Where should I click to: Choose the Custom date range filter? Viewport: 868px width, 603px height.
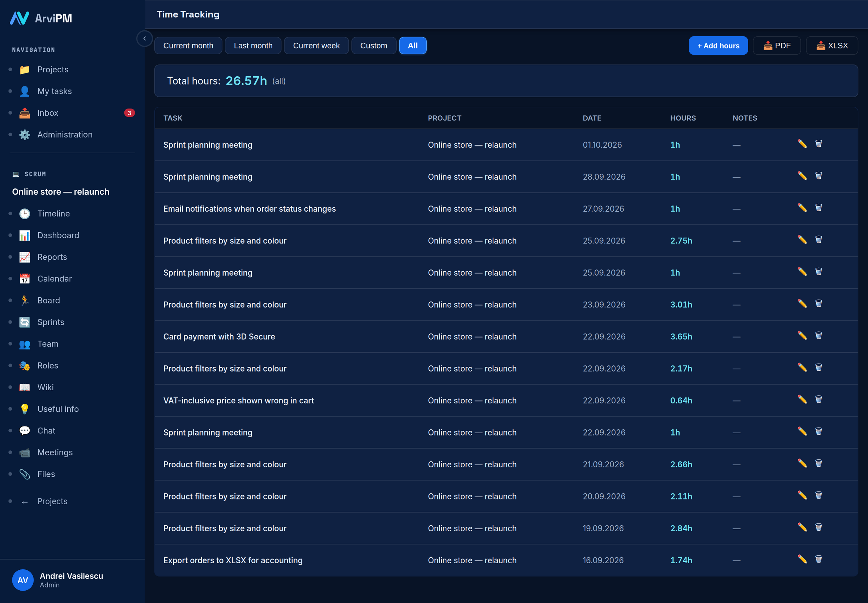(374, 46)
